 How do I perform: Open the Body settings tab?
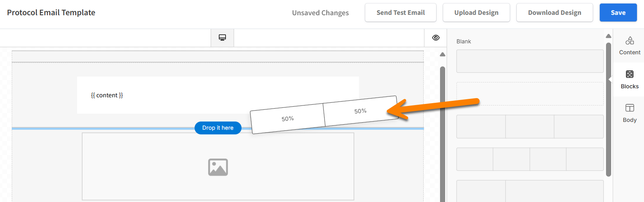coord(630,113)
